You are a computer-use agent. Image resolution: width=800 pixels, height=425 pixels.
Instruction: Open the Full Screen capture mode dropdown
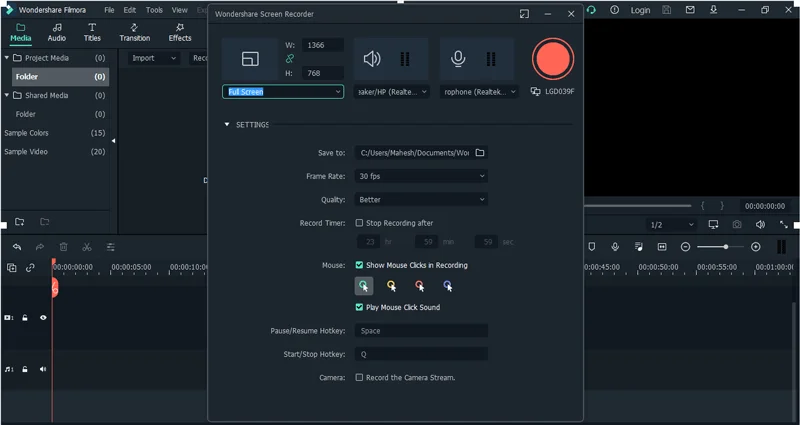click(x=283, y=92)
